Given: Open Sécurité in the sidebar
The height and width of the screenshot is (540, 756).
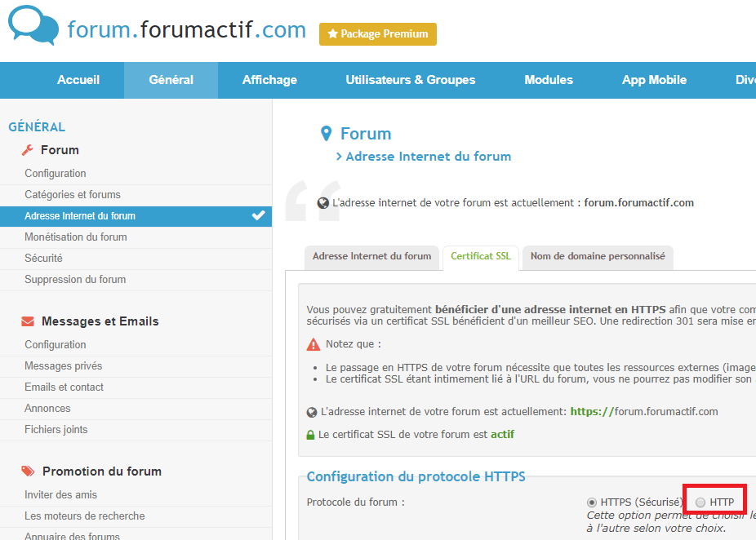Looking at the screenshot, I should click(136, 259).
